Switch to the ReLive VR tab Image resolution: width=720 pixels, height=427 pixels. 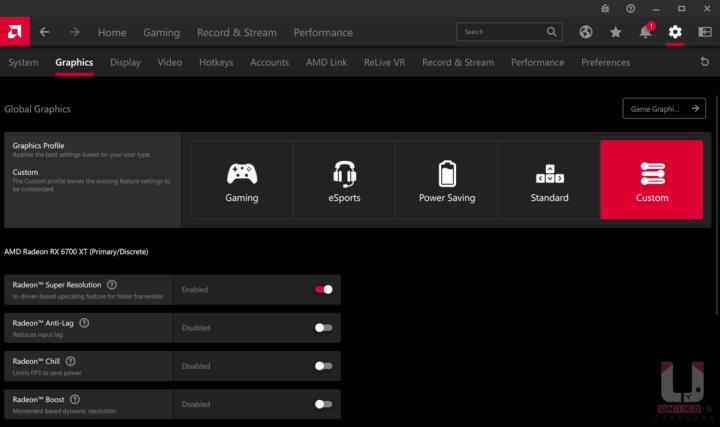[x=385, y=62]
